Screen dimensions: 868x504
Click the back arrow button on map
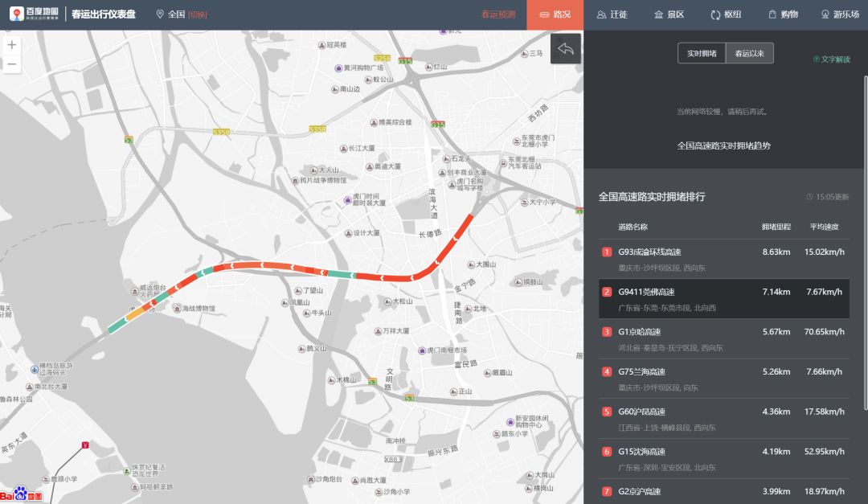tap(566, 49)
